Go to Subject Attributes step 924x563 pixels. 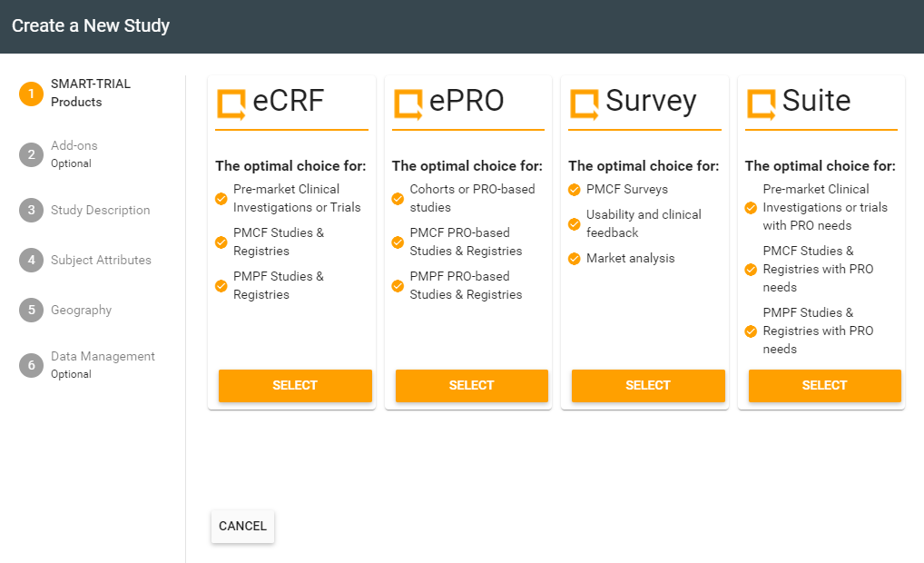101,260
